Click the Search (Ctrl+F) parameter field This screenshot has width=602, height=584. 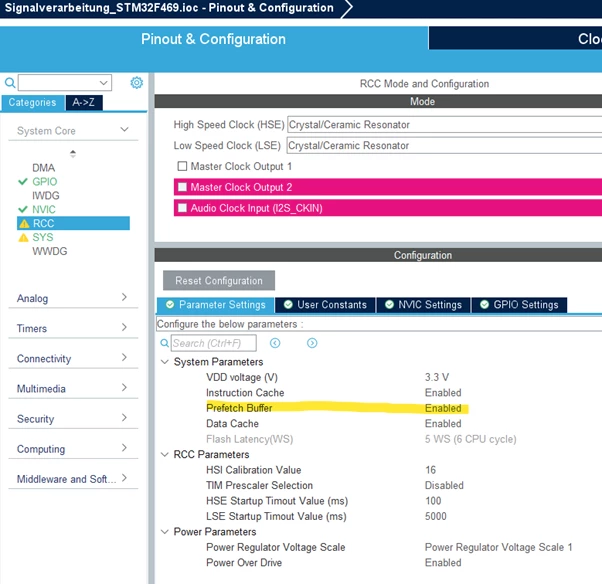point(214,343)
